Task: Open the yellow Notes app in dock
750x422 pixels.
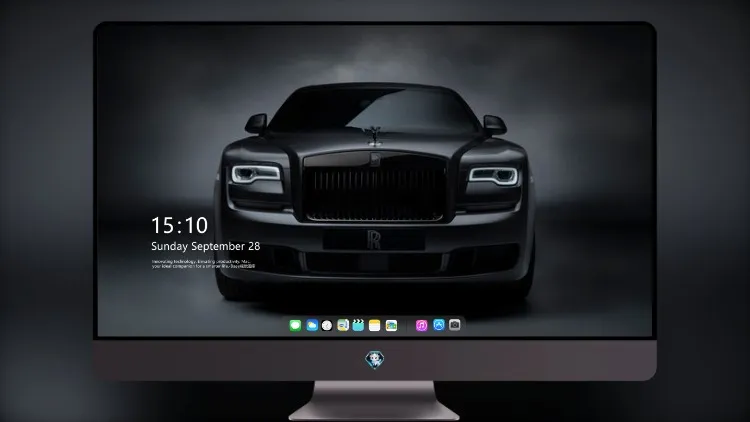Action: (x=375, y=326)
